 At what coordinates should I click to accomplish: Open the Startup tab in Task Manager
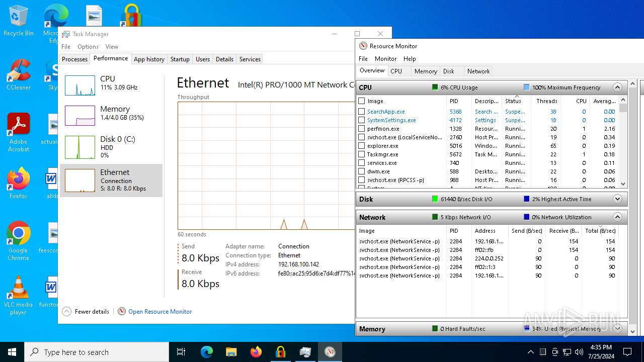pos(180,59)
